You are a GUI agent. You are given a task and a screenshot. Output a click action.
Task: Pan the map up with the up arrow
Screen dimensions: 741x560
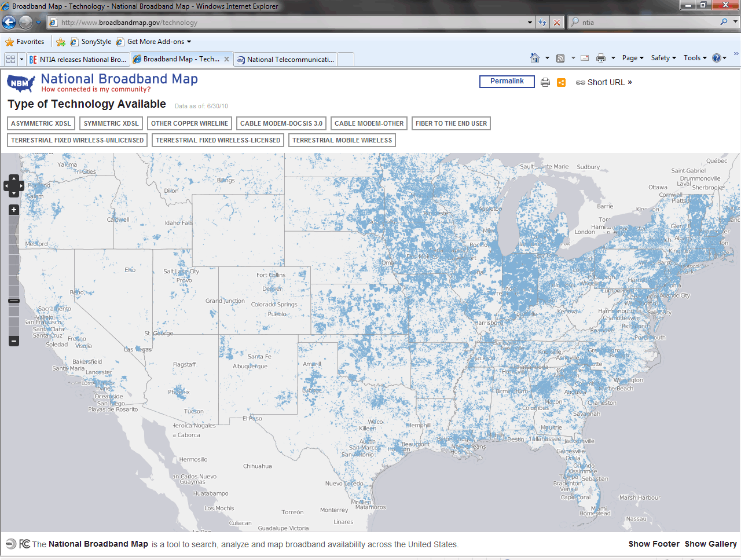tap(14, 178)
